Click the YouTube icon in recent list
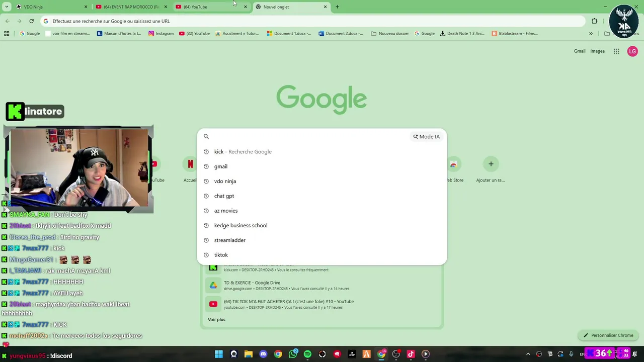644x362 pixels. (213, 304)
